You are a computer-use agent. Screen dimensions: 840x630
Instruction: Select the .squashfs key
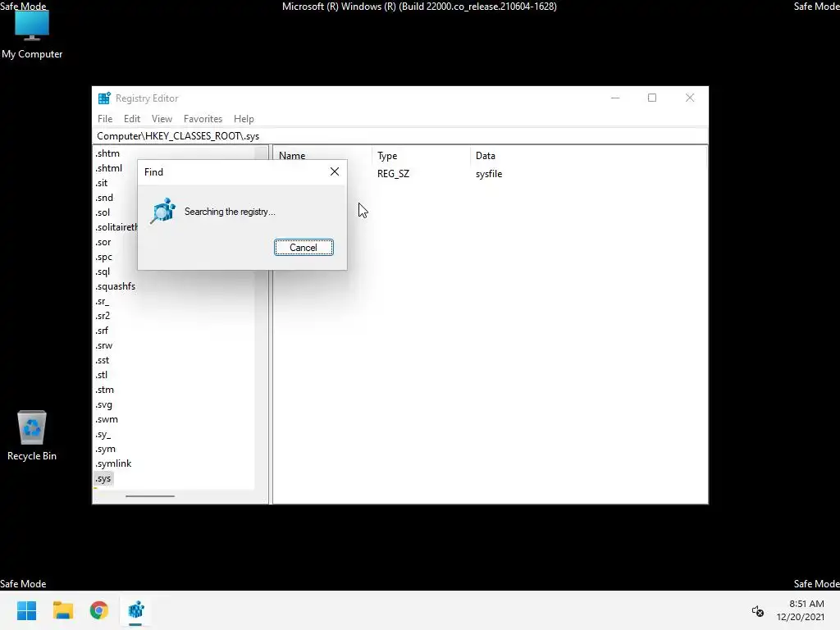click(115, 286)
